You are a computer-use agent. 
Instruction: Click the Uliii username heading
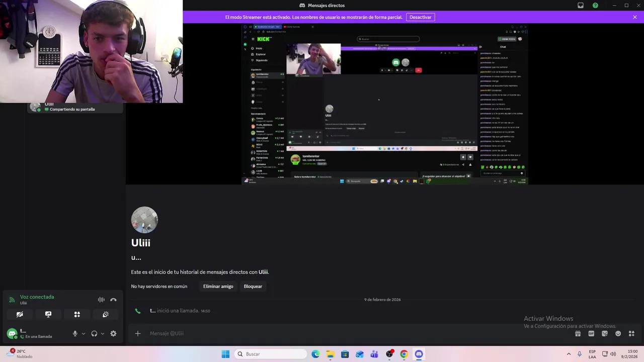coord(141,242)
